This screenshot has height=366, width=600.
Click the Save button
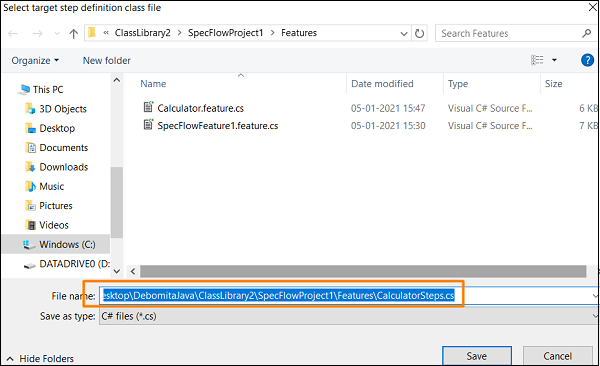(477, 356)
